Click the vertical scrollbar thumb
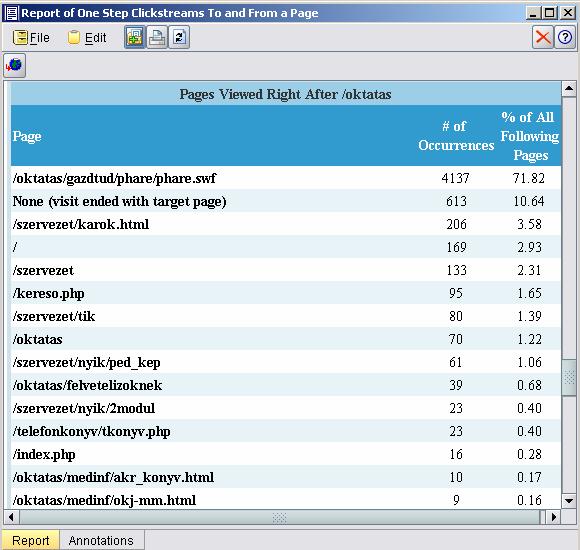The width and height of the screenshot is (580, 550). tap(569, 378)
